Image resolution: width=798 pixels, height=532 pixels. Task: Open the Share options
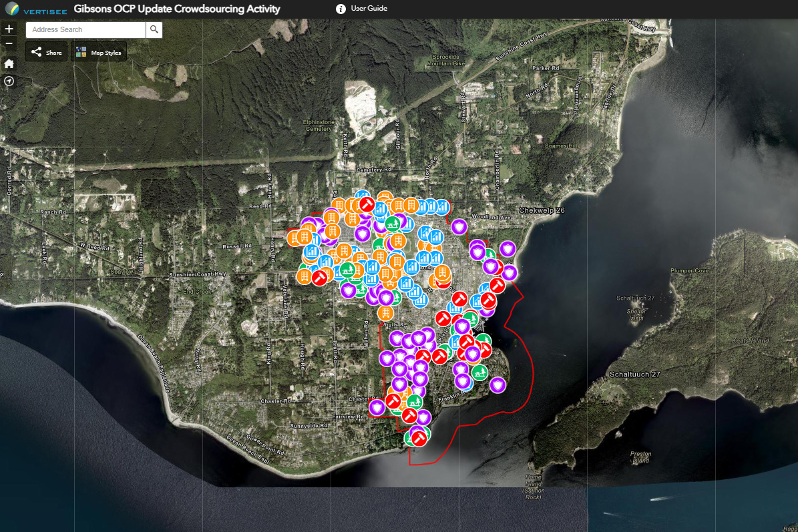coord(46,52)
